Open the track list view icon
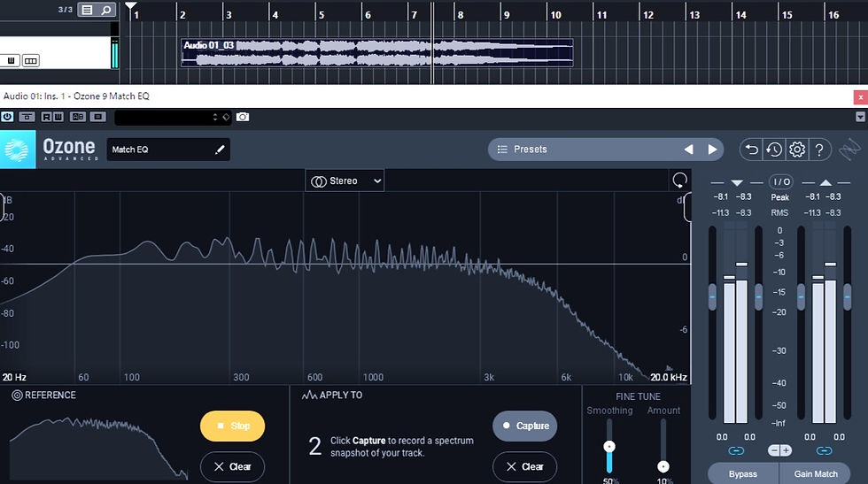The width and height of the screenshot is (868, 484). (87, 10)
